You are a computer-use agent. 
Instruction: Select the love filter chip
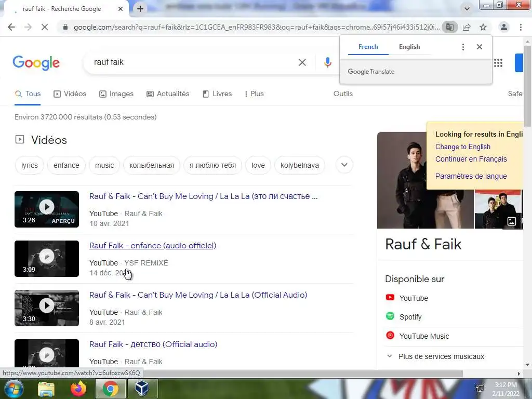258,166
